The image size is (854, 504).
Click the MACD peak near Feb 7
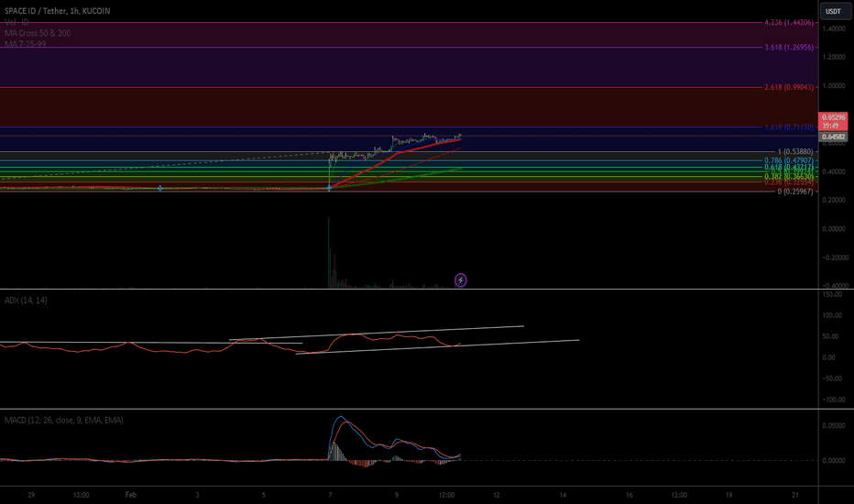point(341,417)
